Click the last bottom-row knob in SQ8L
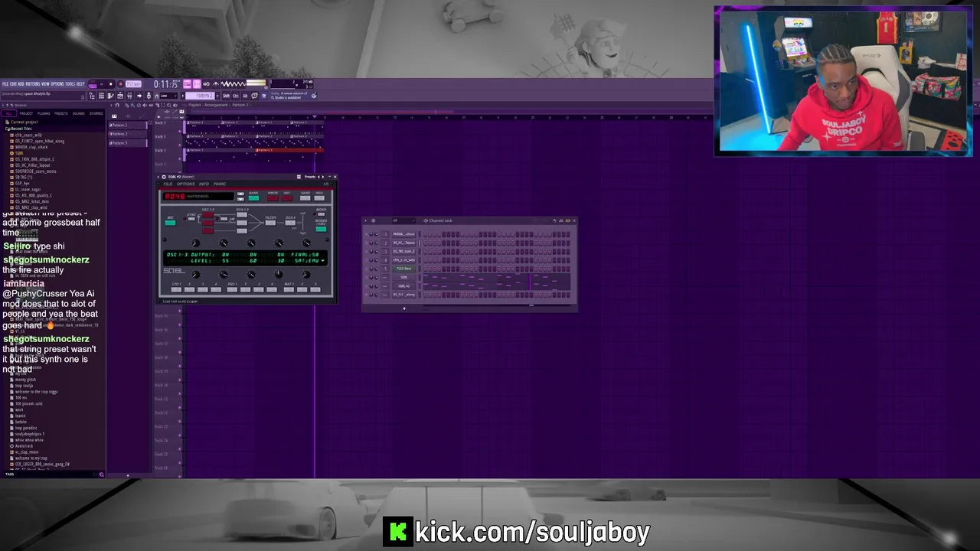This screenshot has height=551, width=980. click(x=306, y=275)
